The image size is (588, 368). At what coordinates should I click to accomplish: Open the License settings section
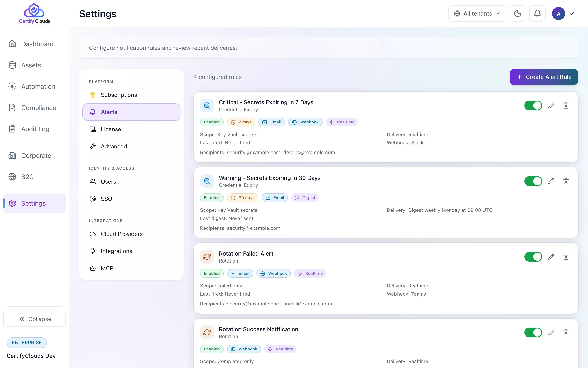click(x=131, y=129)
